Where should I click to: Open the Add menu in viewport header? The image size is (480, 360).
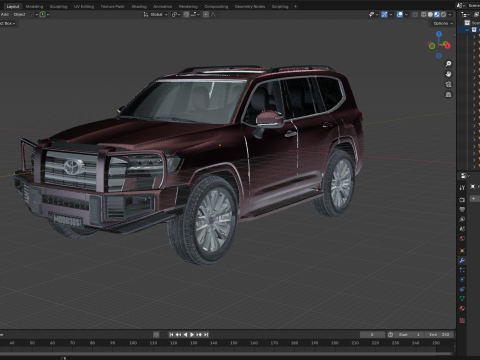click(x=5, y=14)
